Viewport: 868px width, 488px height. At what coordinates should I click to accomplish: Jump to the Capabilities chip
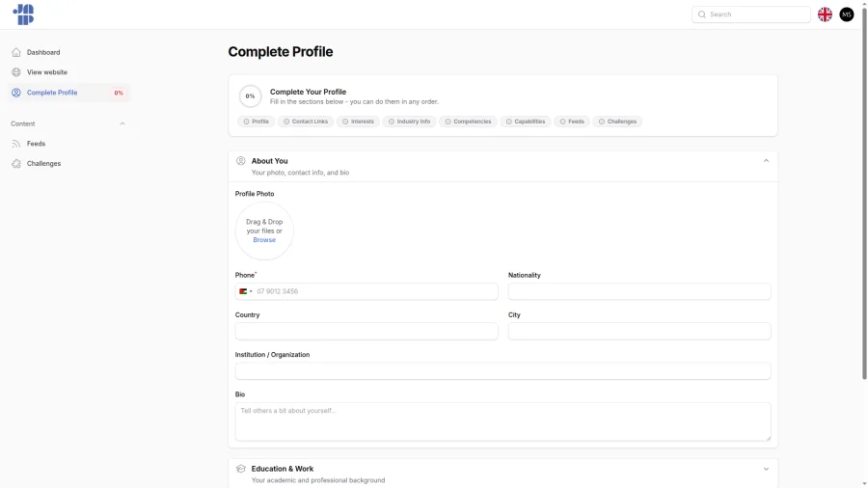pos(526,122)
